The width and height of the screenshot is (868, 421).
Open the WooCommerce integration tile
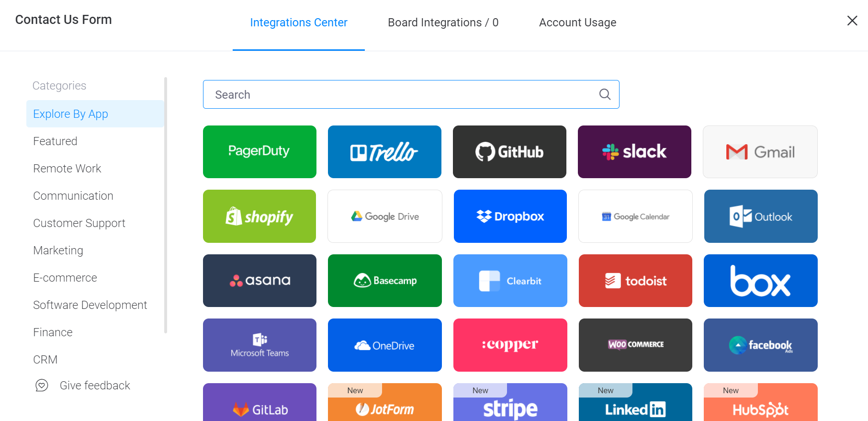coord(635,345)
